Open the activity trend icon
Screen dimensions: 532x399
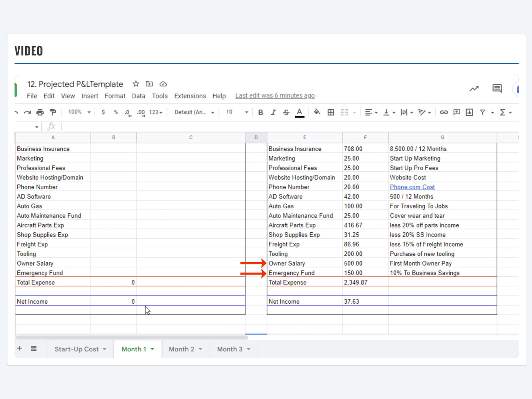point(474,89)
